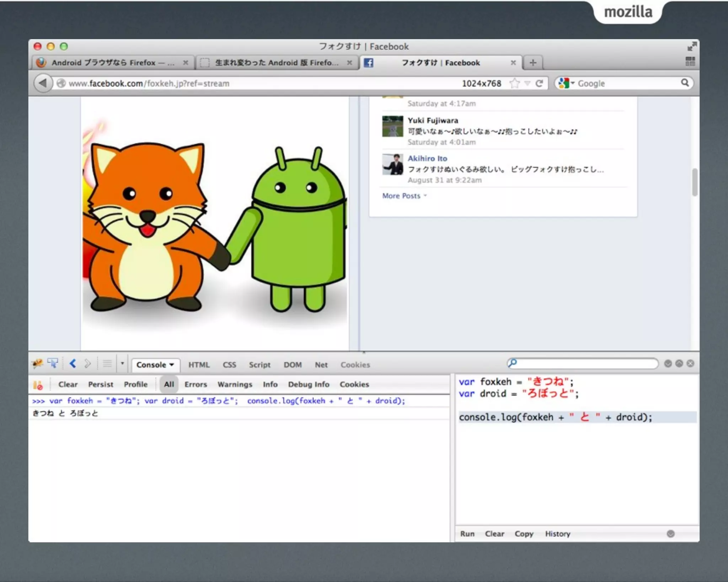Viewport: 728px width, 582px height.
Task: Toggle the Warnings console filter
Action: click(x=235, y=384)
